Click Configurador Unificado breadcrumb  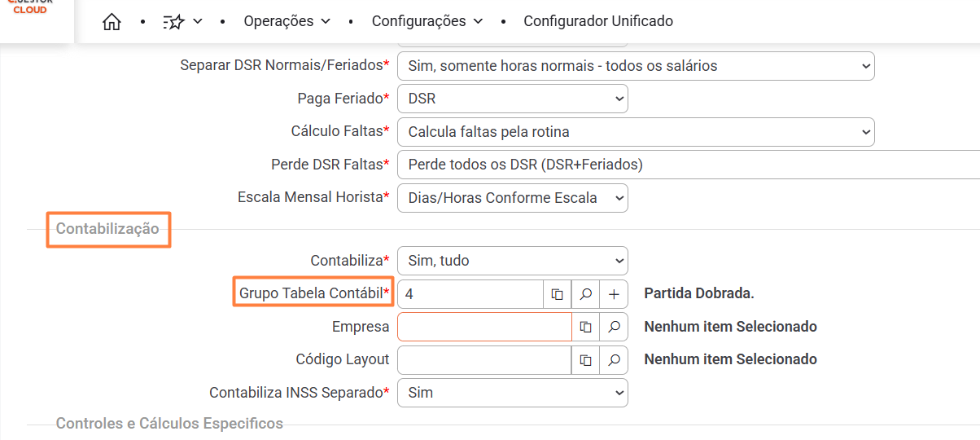click(598, 21)
